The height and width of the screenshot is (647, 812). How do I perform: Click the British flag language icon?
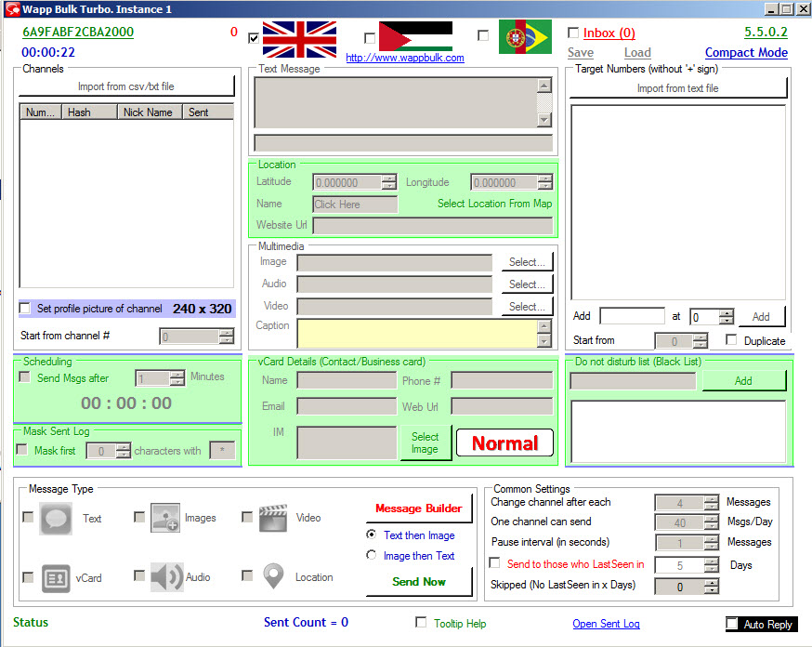point(299,39)
